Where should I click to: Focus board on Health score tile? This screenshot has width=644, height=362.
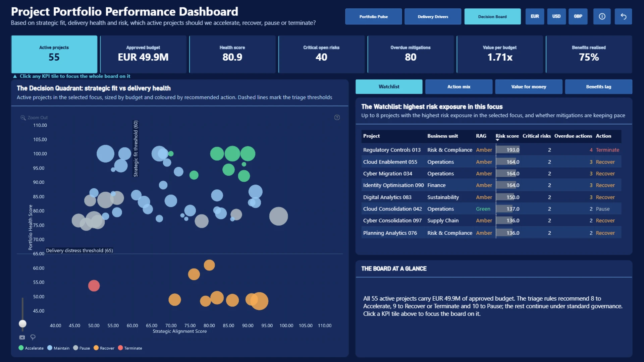(x=232, y=54)
